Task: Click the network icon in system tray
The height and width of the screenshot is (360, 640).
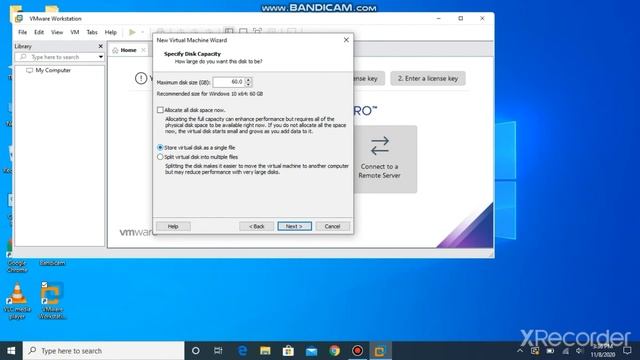Action: tap(565, 351)
